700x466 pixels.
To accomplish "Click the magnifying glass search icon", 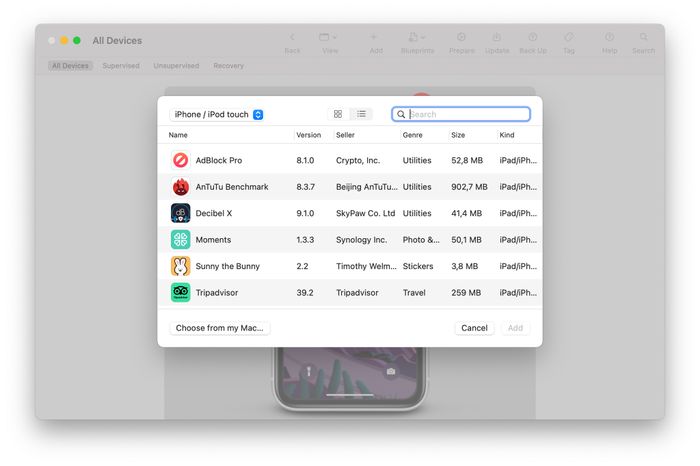I will (401, 115).
